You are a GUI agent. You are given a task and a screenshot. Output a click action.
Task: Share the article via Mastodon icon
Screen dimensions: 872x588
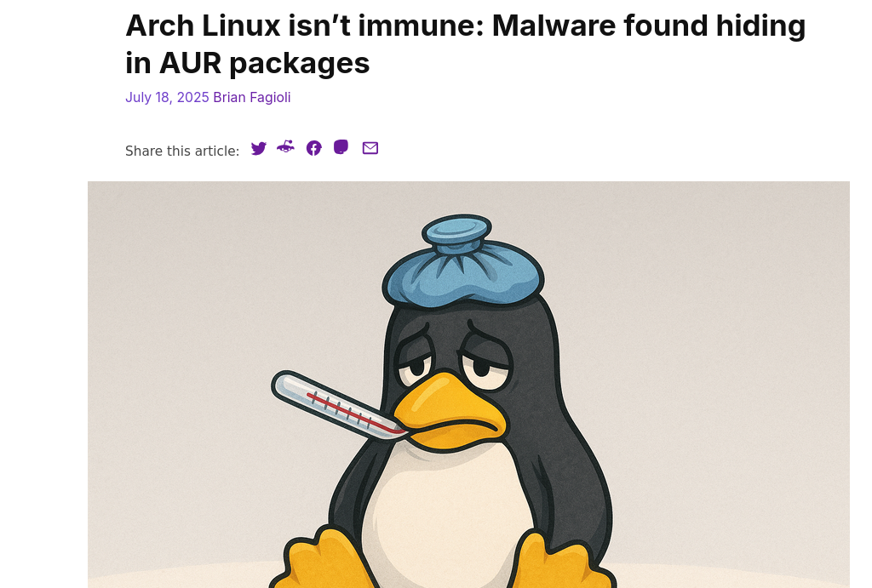point(341,147)
